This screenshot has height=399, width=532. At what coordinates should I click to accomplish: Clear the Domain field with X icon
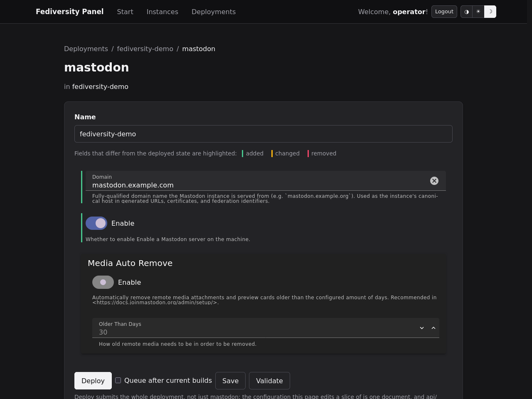(x=434, y=181)
